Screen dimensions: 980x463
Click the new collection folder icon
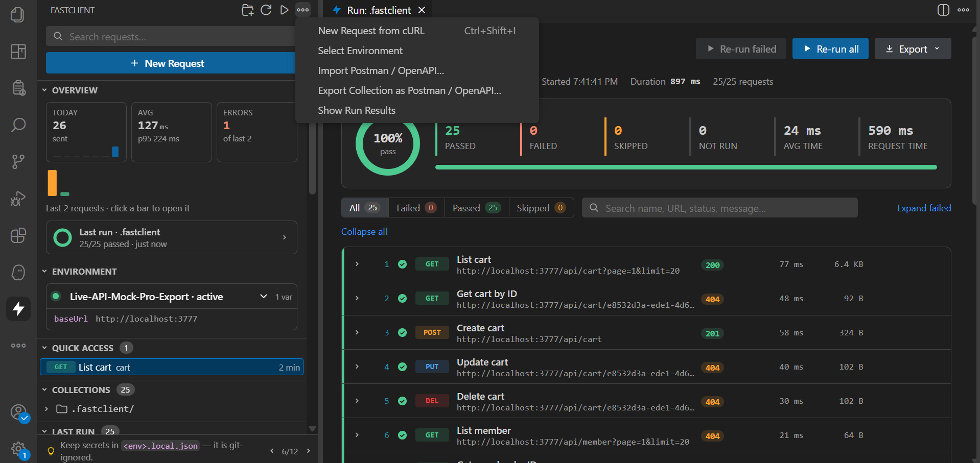pyautogui.click(x=248, y=10)
